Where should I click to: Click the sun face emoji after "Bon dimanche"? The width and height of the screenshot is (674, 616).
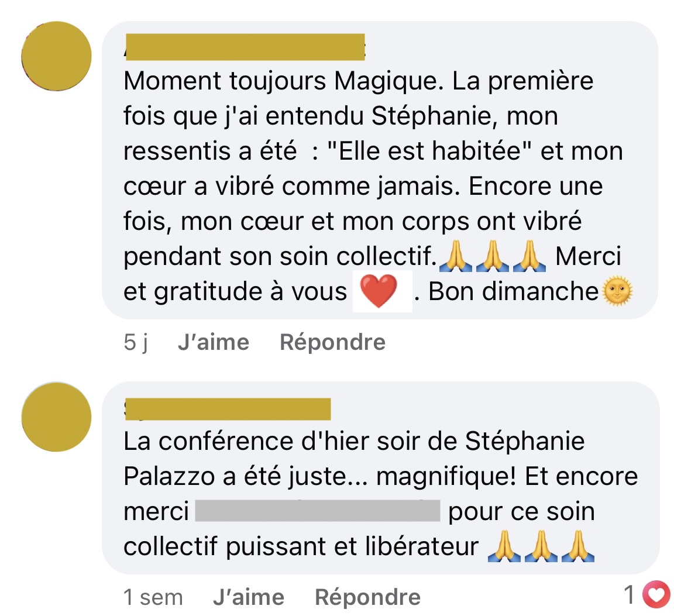(x=618, y=291)
